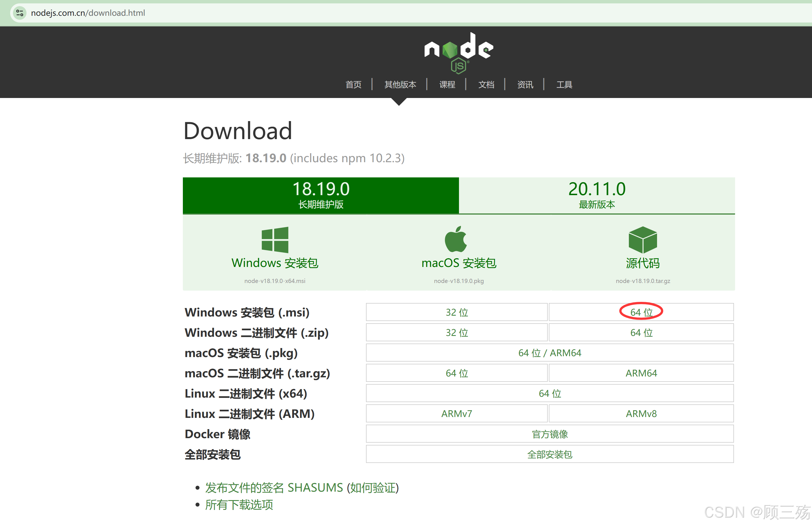Screen dimensions: 812x526
Task: Click the source code cube icon
Action: 642,240
